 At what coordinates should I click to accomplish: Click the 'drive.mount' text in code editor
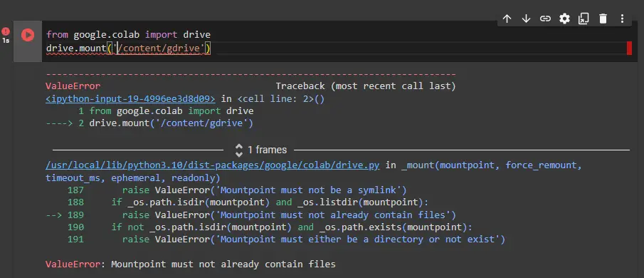[x=76, y=49]
